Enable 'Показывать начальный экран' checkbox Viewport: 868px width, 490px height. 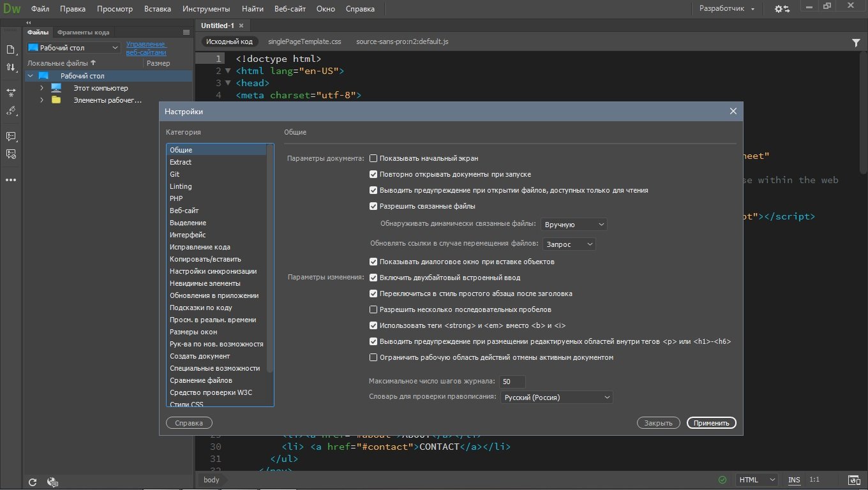(373, 158)
